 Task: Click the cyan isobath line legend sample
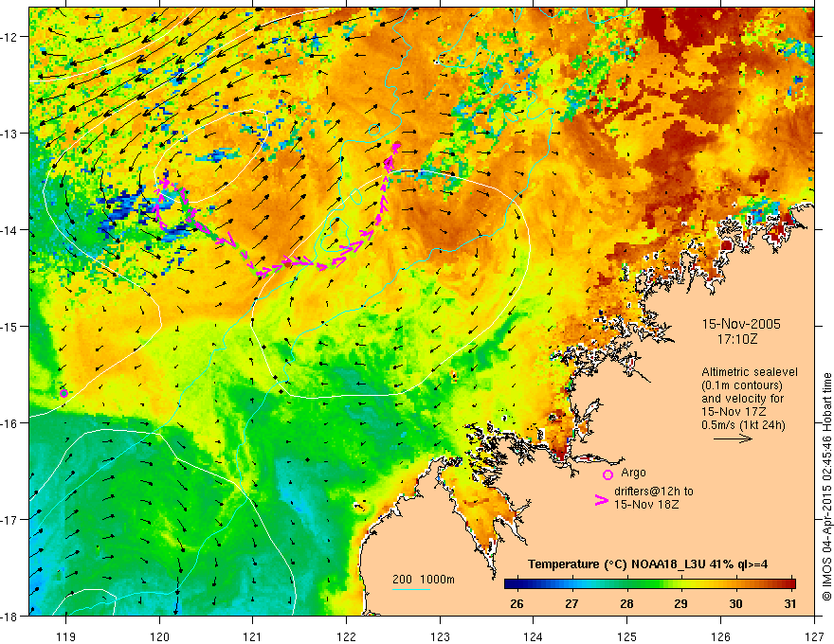pos(410,589)
